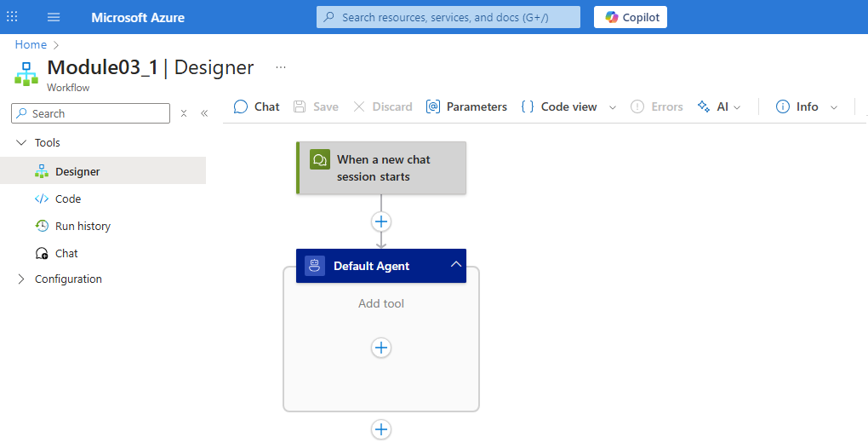This screenshot has width=868, height=443.
Task: Collapse the Tools section
Action: (x=21, y=142)
